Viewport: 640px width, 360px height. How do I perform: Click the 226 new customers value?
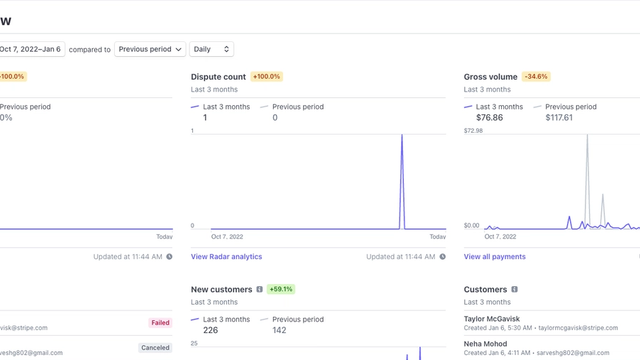(211, 330)
